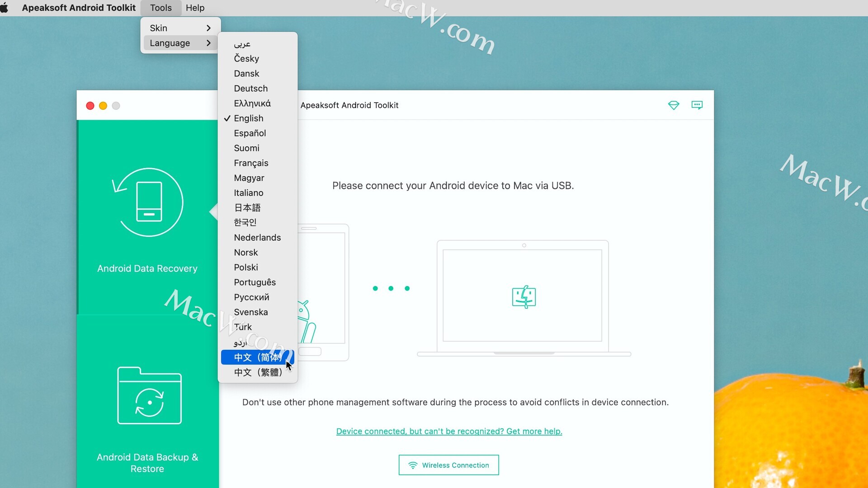Open the Help menu

pos(195,8)
